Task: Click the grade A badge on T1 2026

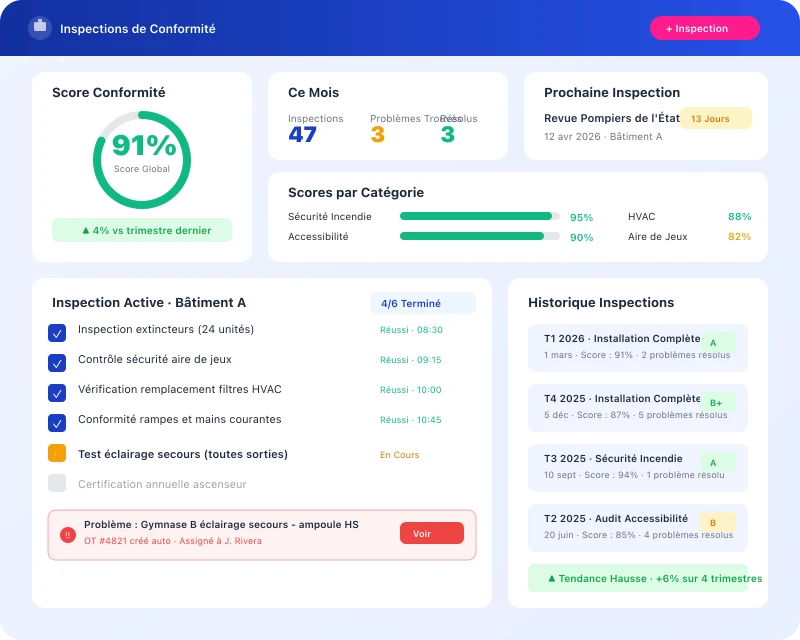Action: (x=714, y=341)
